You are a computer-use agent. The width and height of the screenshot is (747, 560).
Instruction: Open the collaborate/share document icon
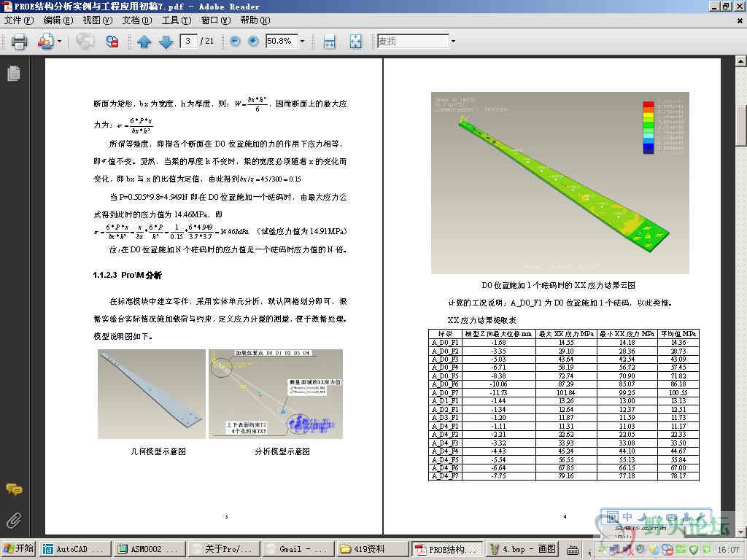coord(46,42)
